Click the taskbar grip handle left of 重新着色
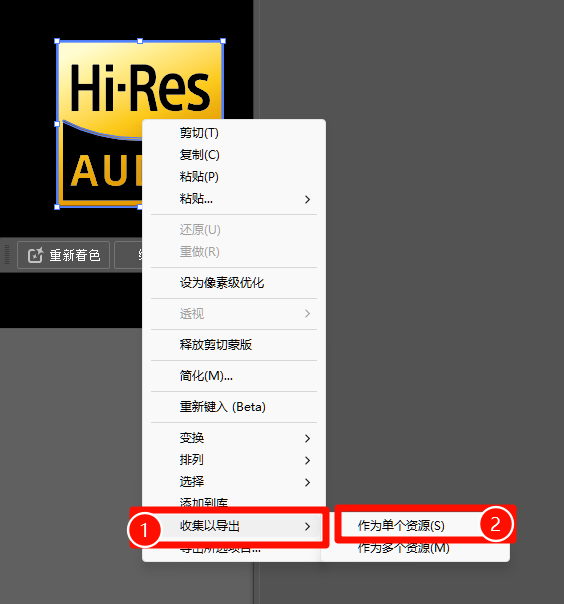564x604 pixels. click(7, 255)
